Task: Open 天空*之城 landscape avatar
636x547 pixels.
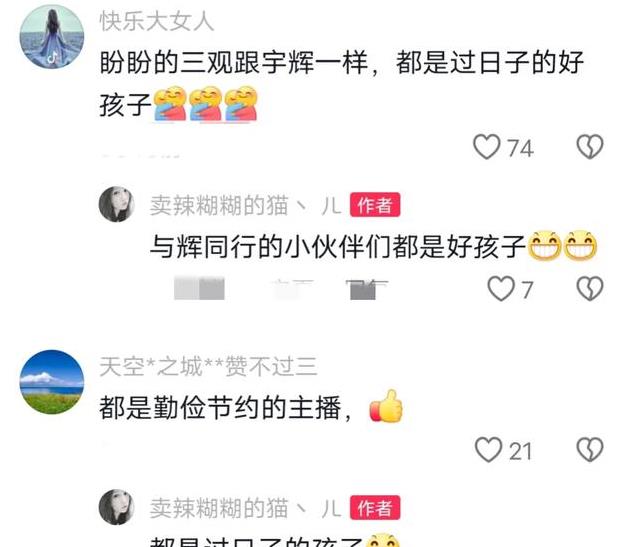Action: point(52,382)
